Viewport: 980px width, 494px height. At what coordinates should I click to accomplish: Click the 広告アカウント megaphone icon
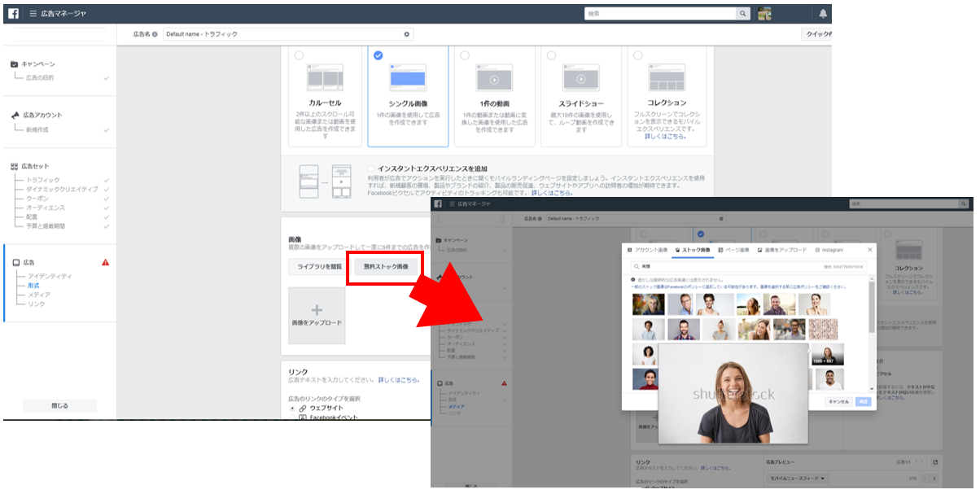tap(15, 116)
